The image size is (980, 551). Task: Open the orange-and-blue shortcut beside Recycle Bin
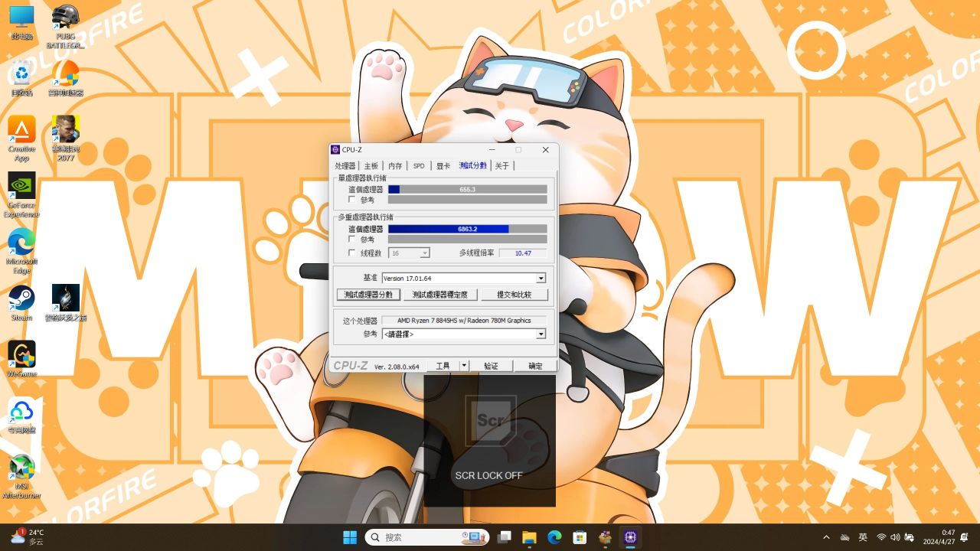(65, 79)
